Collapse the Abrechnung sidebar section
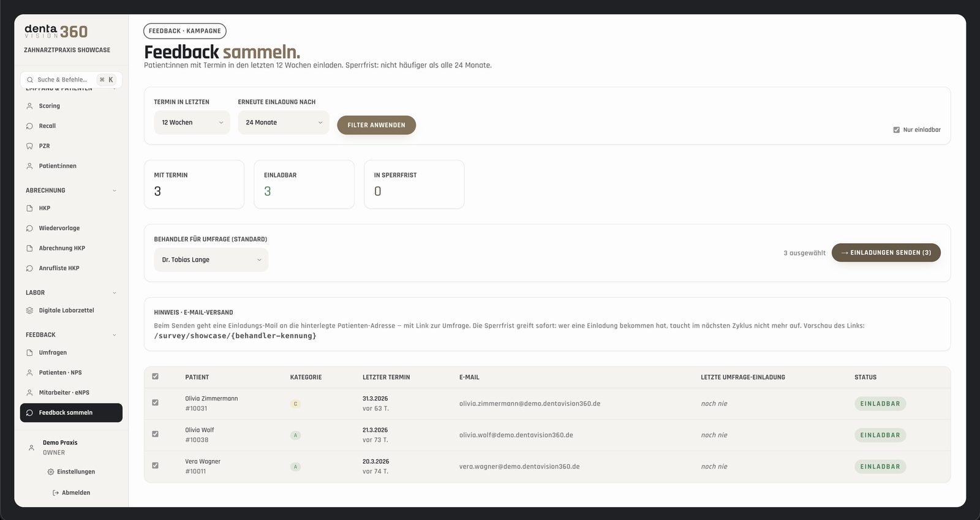The image size is (980, 520). click(x=115, y=190)
